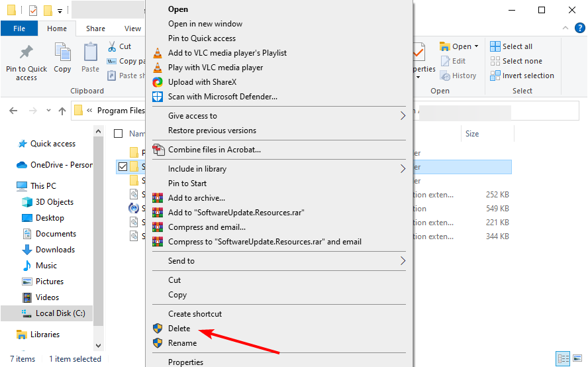Choose Combine files in Acrobat
Screen dimensions: 588x367
[214, 150]
